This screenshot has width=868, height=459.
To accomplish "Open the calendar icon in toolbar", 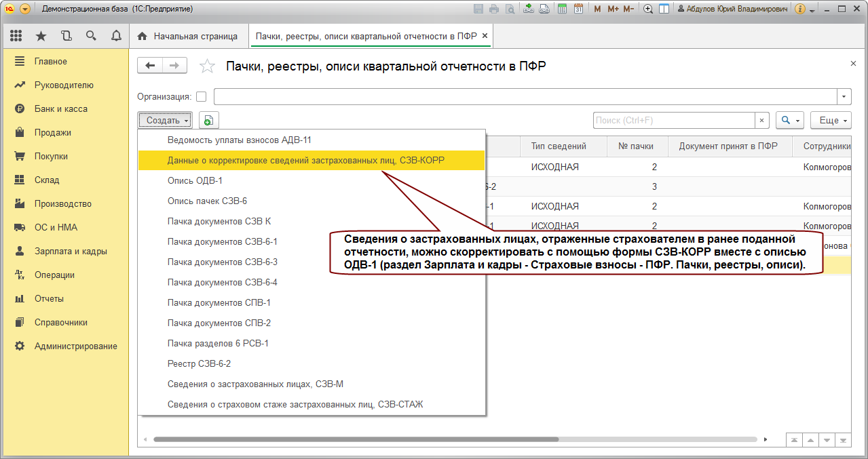I will pos(578,9).
